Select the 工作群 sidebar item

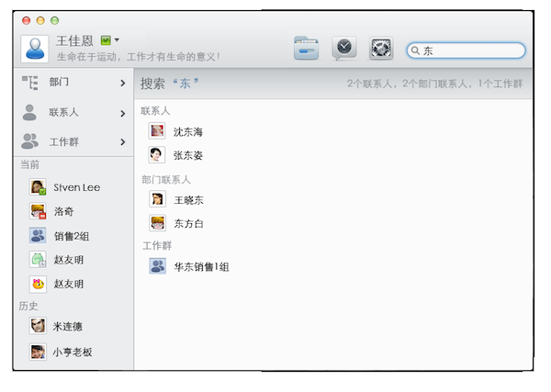64,141
